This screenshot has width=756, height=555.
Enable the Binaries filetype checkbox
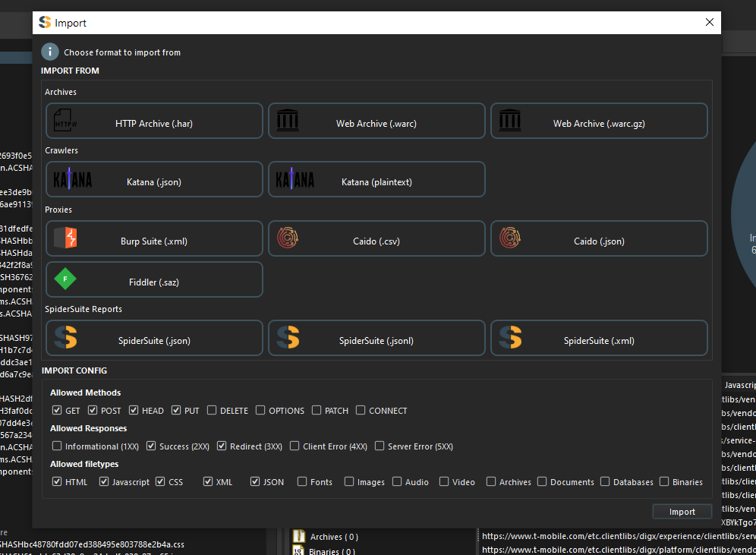pyautogui.click(x=664, y=481)
